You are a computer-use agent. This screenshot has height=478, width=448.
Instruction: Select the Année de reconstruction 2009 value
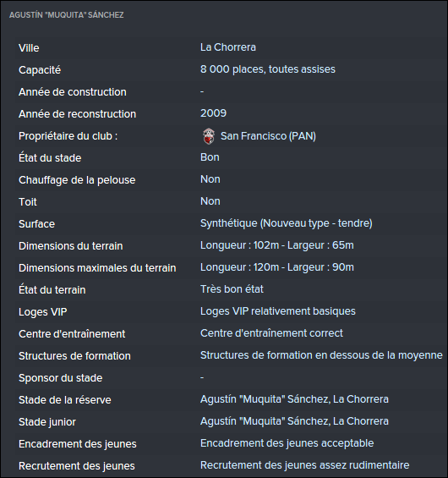[x=213, y=113]
